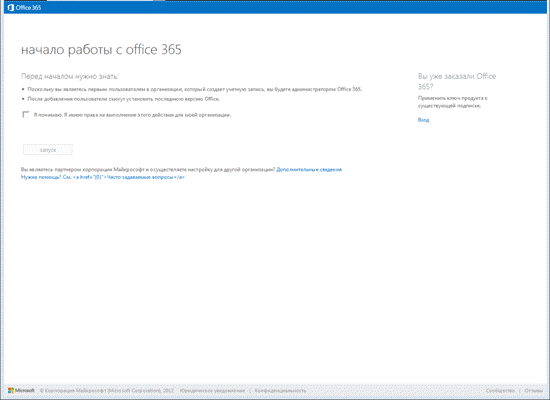Click bullet about installing latest Office version
The height and width of the screenshot is (400, 550).
[123, 99]
